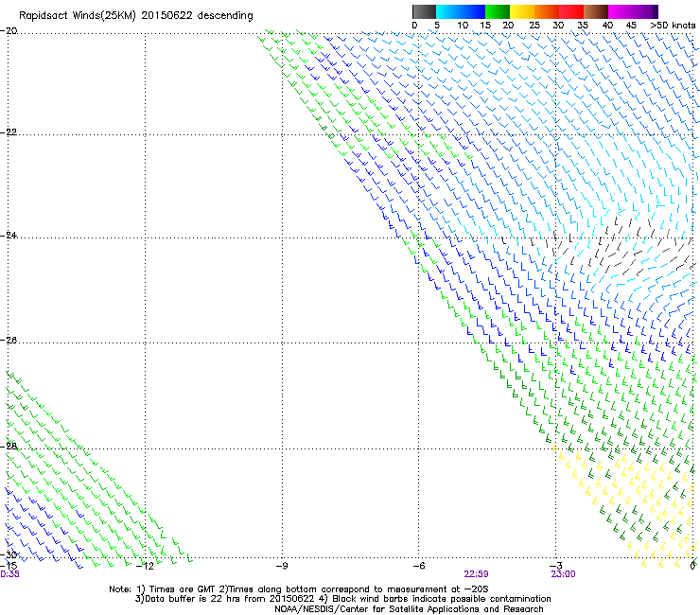Screen dimensions: 700x615
Task: Click the latitude label -28
Action: tap(9, 446)
